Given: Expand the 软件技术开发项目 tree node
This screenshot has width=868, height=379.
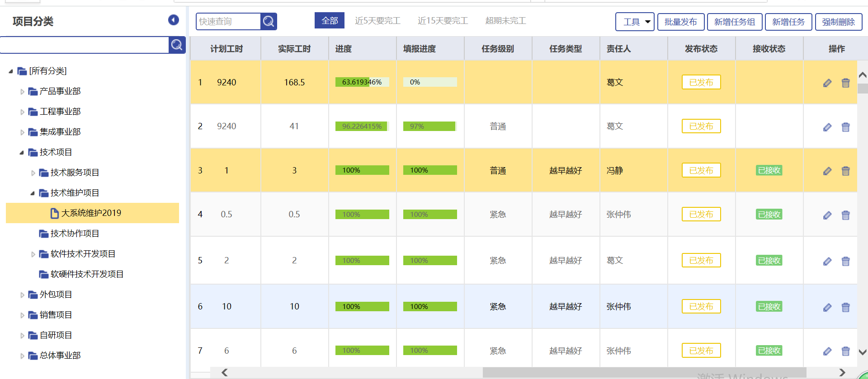Looking at the screenshot, I should pyautogui.click(x=33, y=254).
